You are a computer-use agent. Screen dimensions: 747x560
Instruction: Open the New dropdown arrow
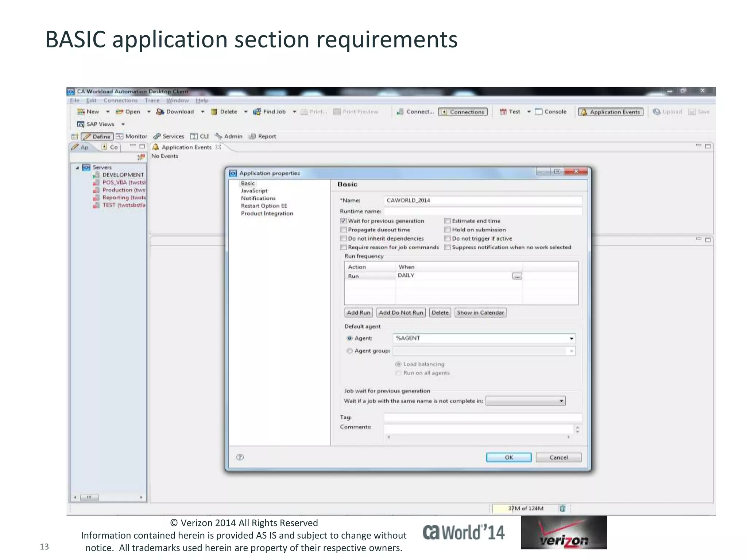[x=108, y=112]
